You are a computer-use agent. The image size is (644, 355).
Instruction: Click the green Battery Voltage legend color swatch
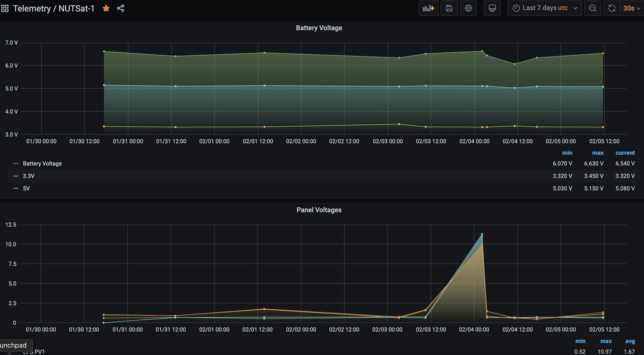click(16, 163)
